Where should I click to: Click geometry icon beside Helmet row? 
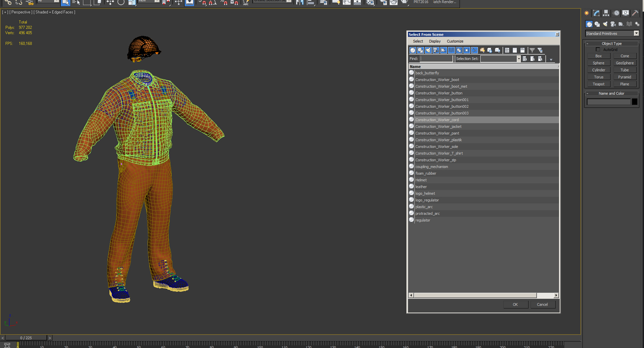pyautogui.click(x=411, y=180)
